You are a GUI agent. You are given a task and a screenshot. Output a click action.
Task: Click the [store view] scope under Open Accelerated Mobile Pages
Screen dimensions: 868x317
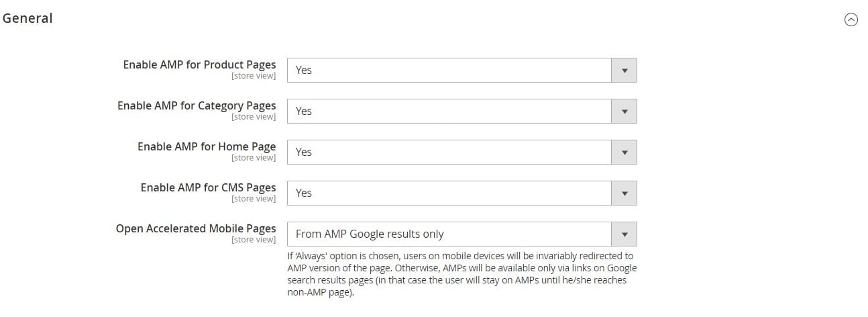coord(254,240)
